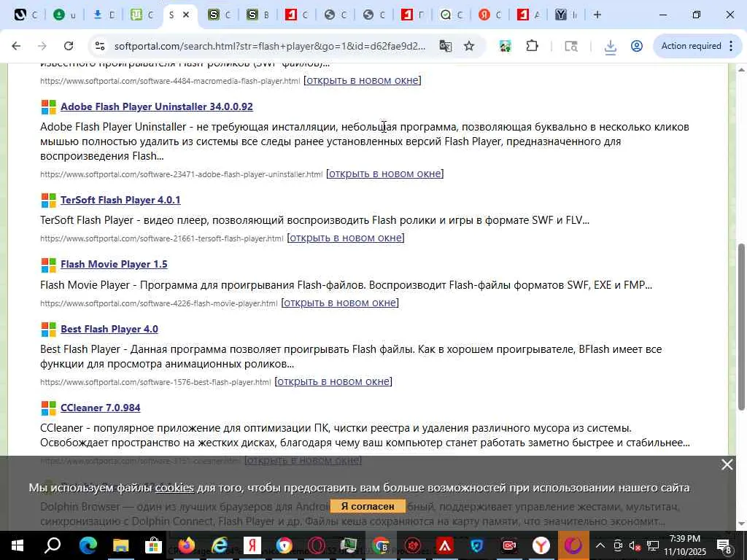This screenshot has height=560, width=747.
Task: Launch Microsoft Edge from taskbar
Action: (88, 545)
